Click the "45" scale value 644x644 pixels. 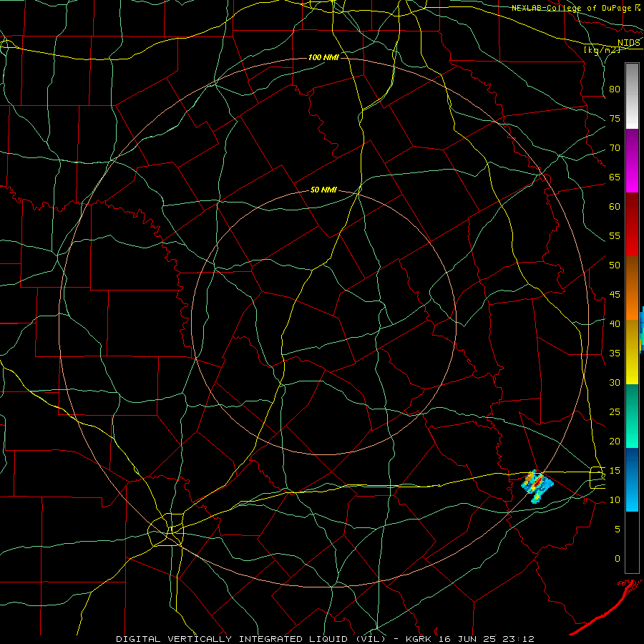(615, 295)
